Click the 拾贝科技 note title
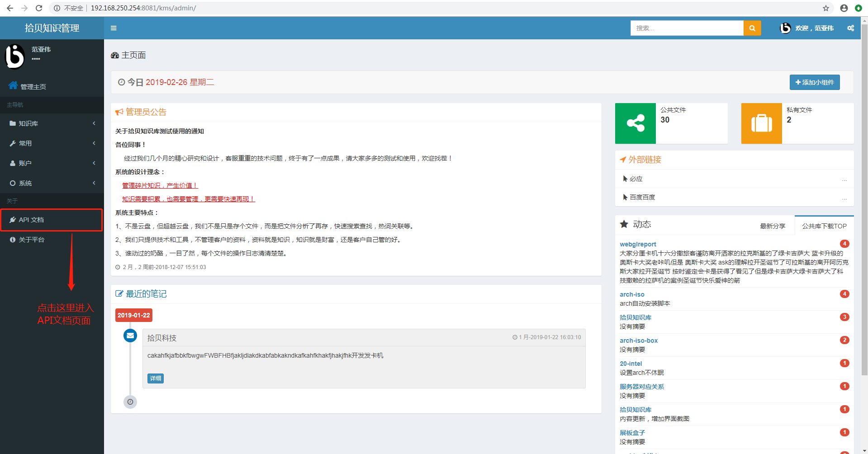The image size is (868, 454). (161, 338)
